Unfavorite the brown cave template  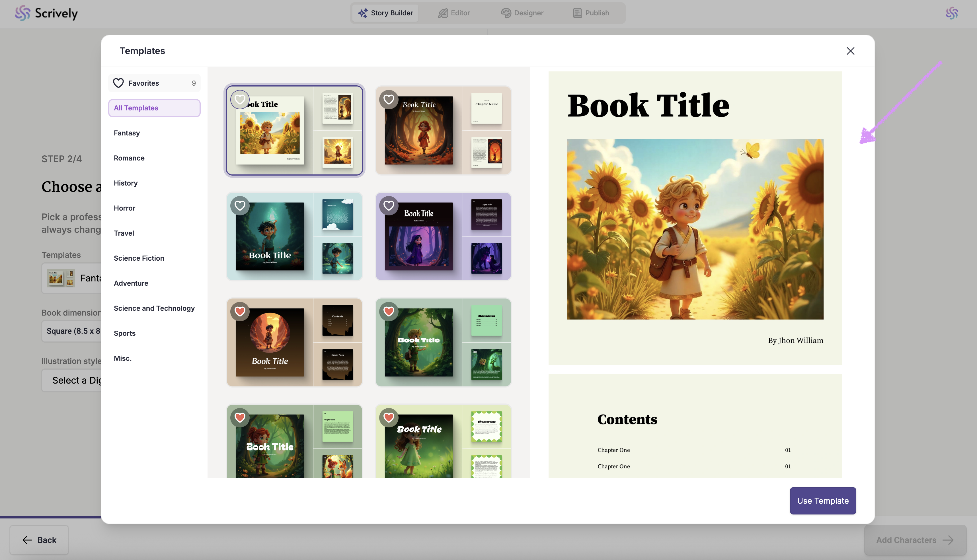click(x=240, y=312)
